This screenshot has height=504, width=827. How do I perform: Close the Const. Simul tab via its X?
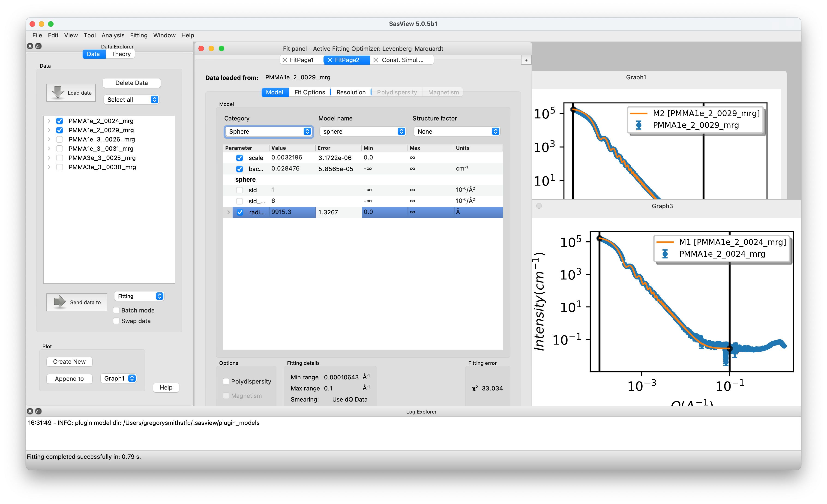(376, 60)
